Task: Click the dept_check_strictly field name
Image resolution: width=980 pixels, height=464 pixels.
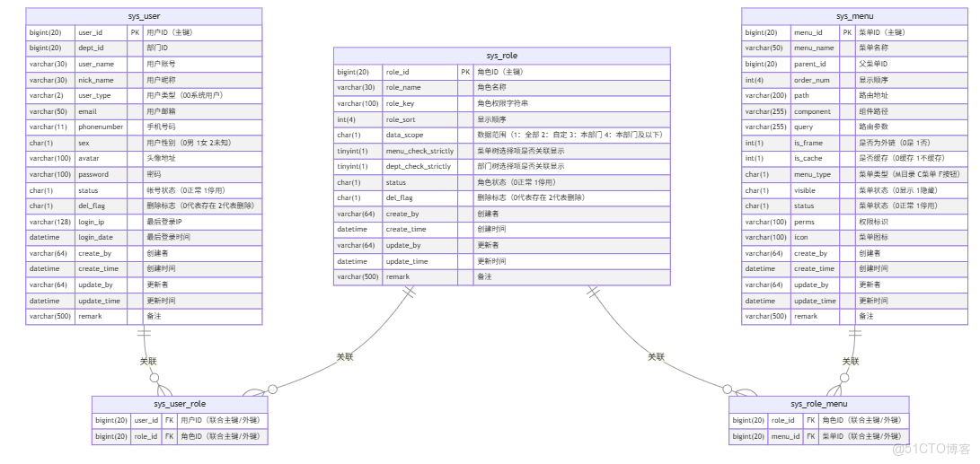Action: tap(419, 167)
